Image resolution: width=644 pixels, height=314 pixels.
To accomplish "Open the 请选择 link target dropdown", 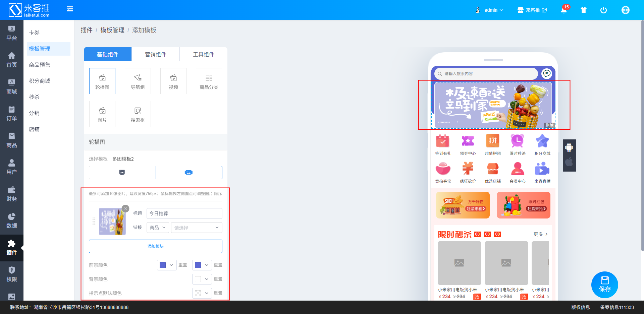I will (197, 228).
